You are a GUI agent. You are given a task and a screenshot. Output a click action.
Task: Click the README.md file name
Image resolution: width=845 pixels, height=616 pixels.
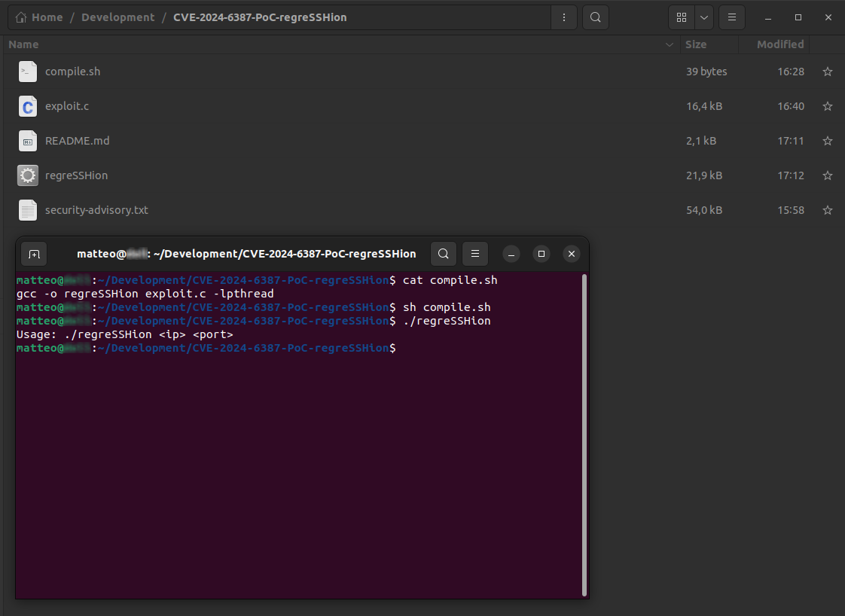tap(77, 141)
